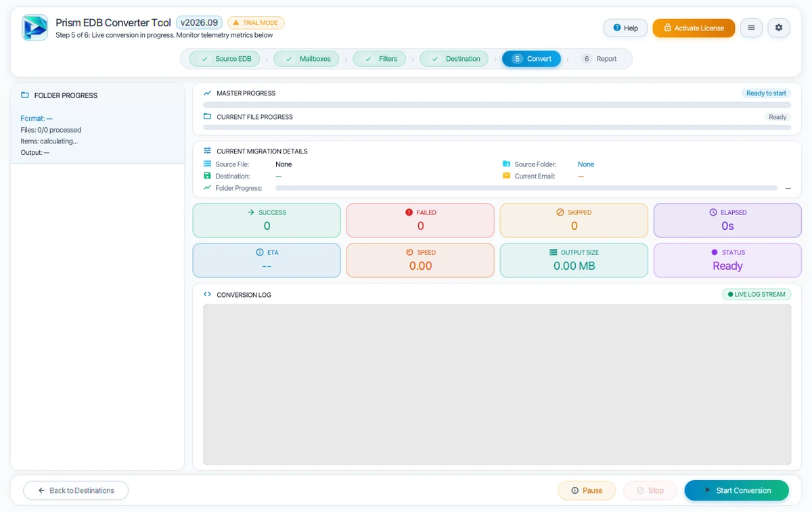This screenshot has height=512, width=812.
Task: Click the Status value Ready
Action: [x=727, y=266]
